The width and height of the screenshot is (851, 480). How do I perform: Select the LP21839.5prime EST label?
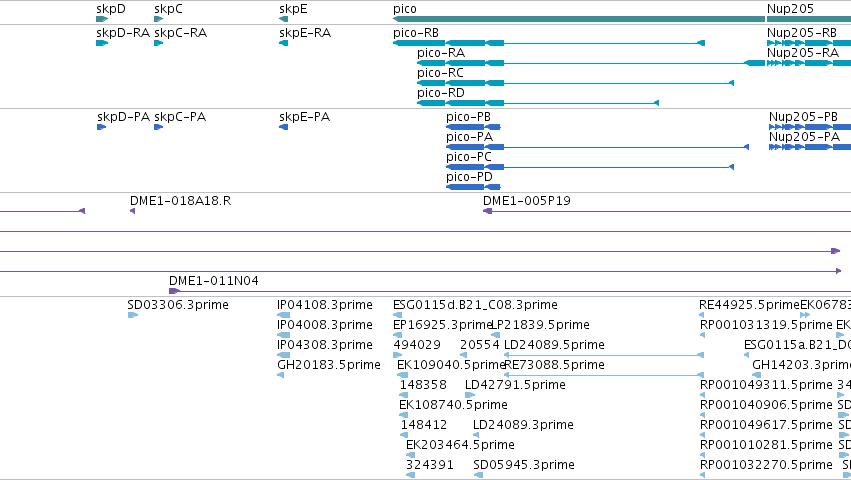(541, 325)
